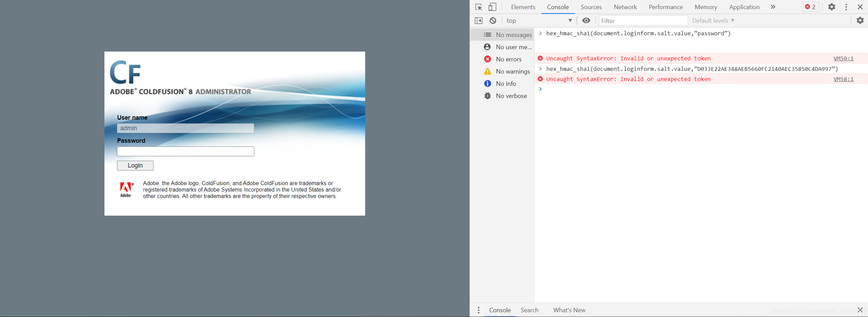Image resolution: width=868 pixels, height=317 pixels.
Task: Open the top context dropdown
Action: 539,21
